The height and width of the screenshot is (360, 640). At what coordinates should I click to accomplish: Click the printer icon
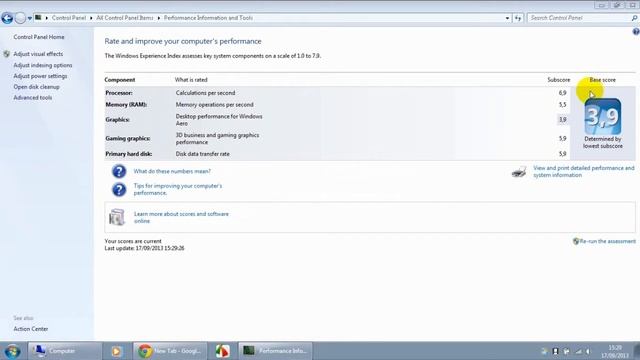click(x=519, y=172)
